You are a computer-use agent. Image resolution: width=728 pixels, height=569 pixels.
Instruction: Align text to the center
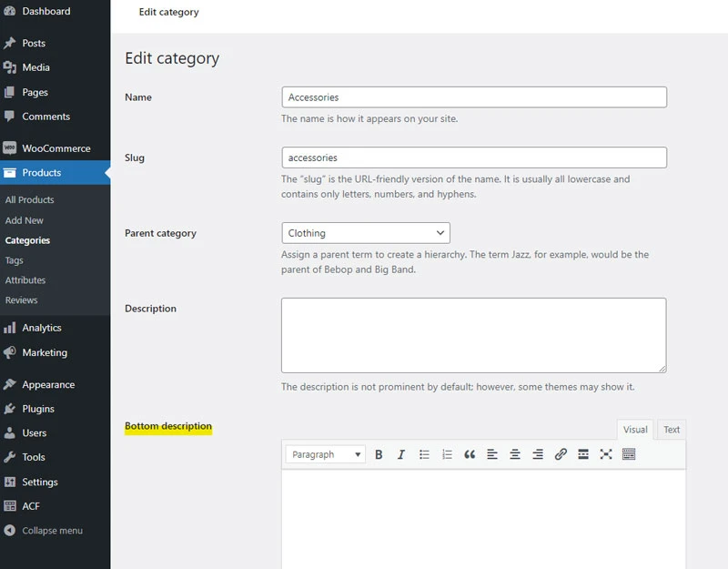click(x=515, y=454)
